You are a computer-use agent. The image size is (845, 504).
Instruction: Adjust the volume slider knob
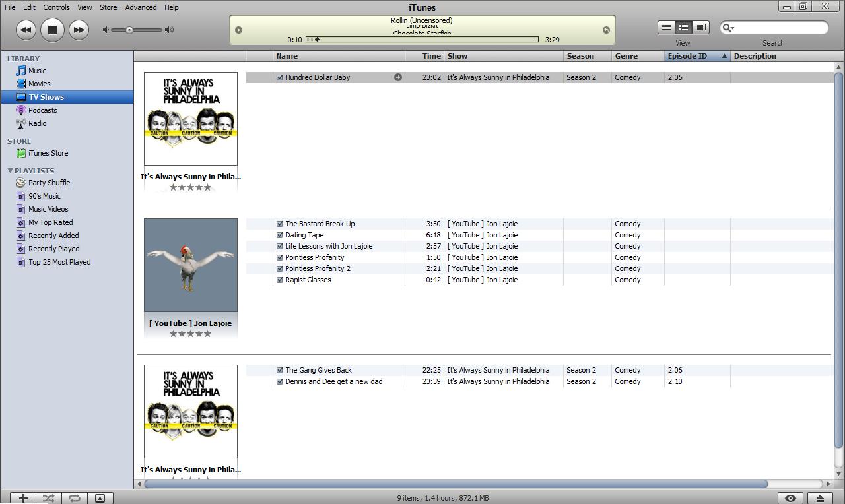tap(129, 30)
